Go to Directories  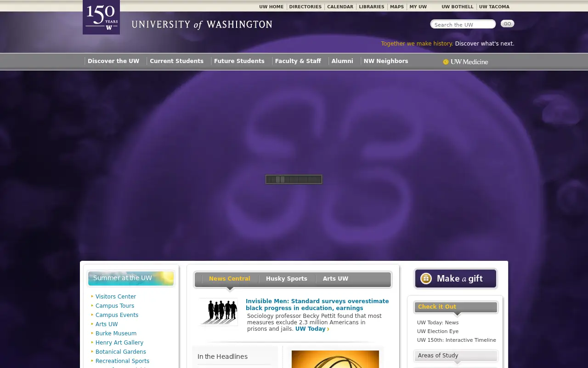pyautogui.click(x=305, y=7)
